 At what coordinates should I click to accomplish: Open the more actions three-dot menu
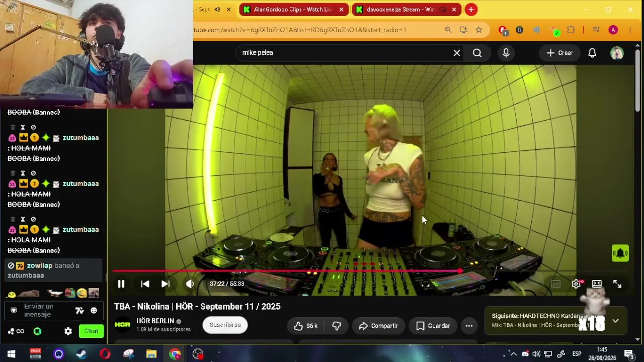tap(469, 326)
